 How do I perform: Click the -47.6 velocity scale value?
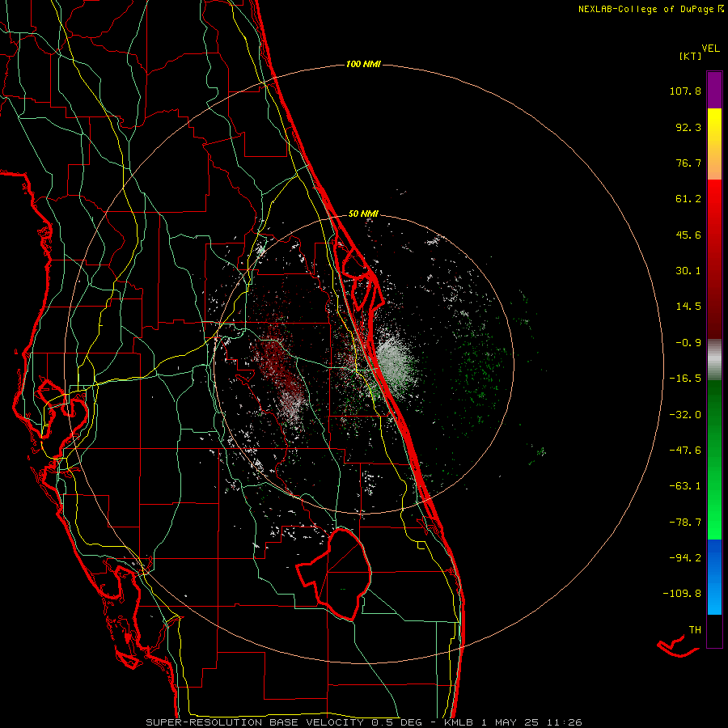pos(685,451)
